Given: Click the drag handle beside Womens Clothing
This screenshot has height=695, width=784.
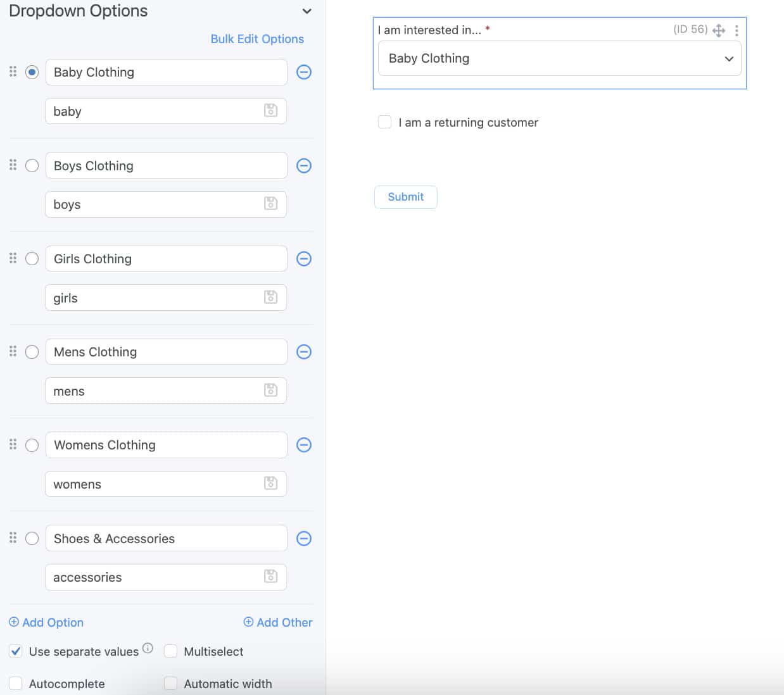Looking at the screenshot, I should coord(13,444).
